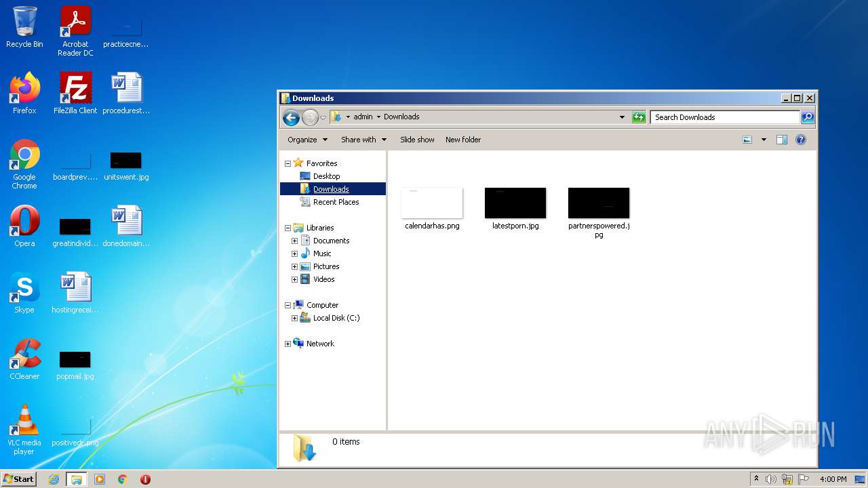
Task: Expand the Pictures library node
Action: point(294,266)
